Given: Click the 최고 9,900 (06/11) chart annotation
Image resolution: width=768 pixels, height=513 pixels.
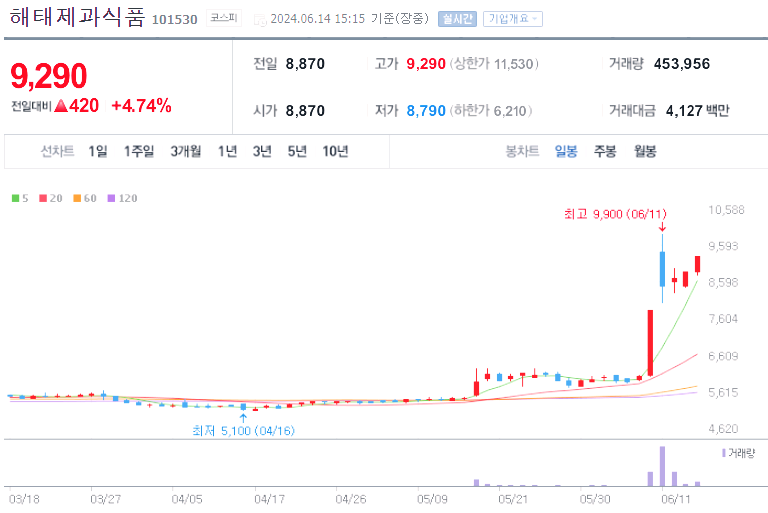Looking at the screenshot, I should click(x=615, y=214).
